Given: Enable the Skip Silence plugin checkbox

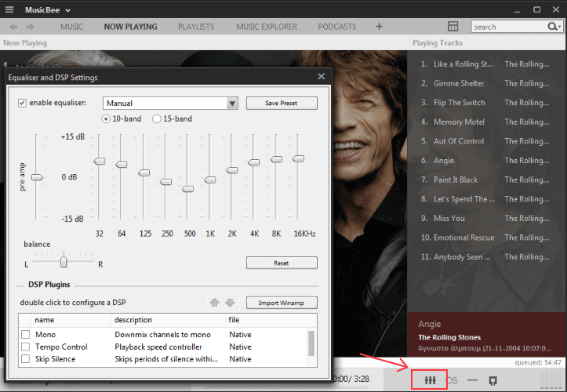Looking at the screenshot, I should [x=25, y=359].
